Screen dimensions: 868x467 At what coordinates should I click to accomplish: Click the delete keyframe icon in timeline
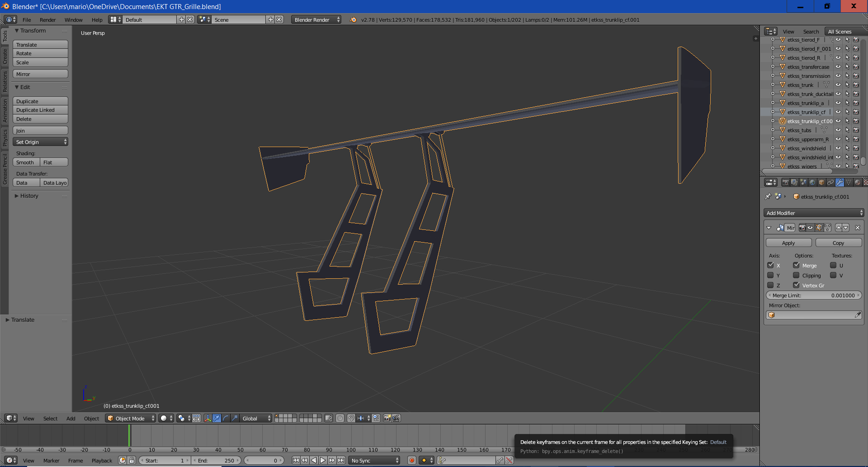point(509,460)
